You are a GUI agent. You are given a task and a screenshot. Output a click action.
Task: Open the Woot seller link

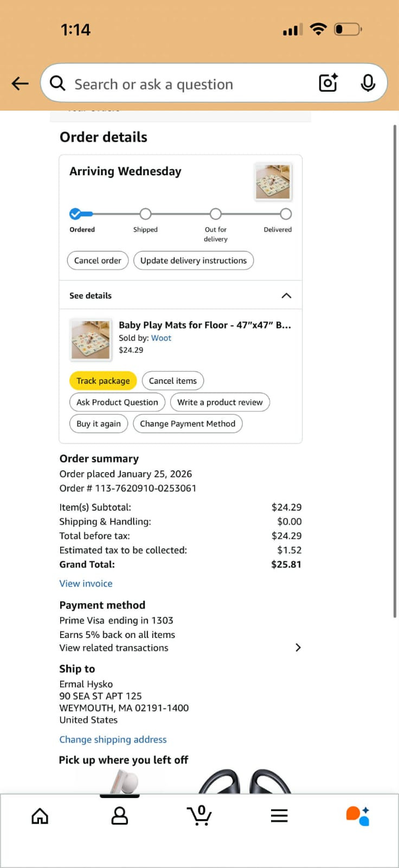point(161,338)
